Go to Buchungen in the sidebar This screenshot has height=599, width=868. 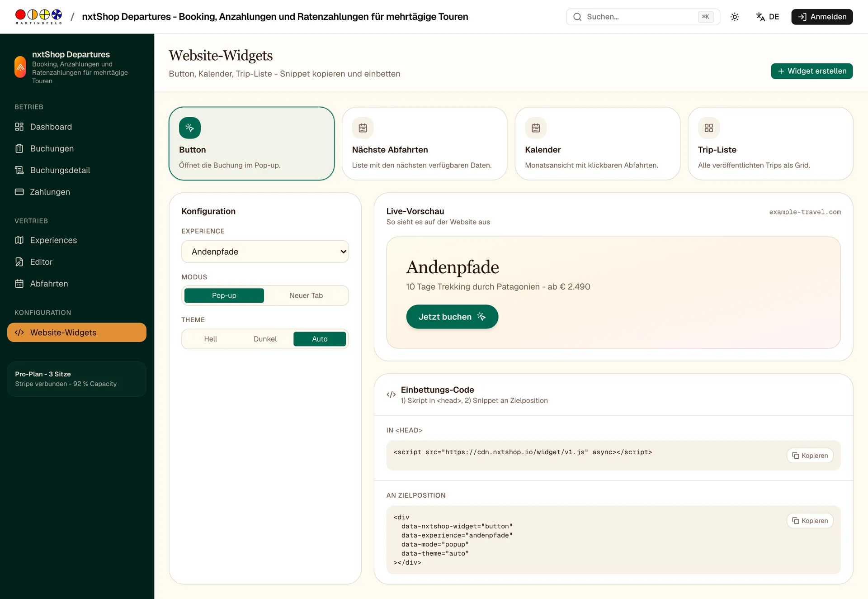pos(77,148)
